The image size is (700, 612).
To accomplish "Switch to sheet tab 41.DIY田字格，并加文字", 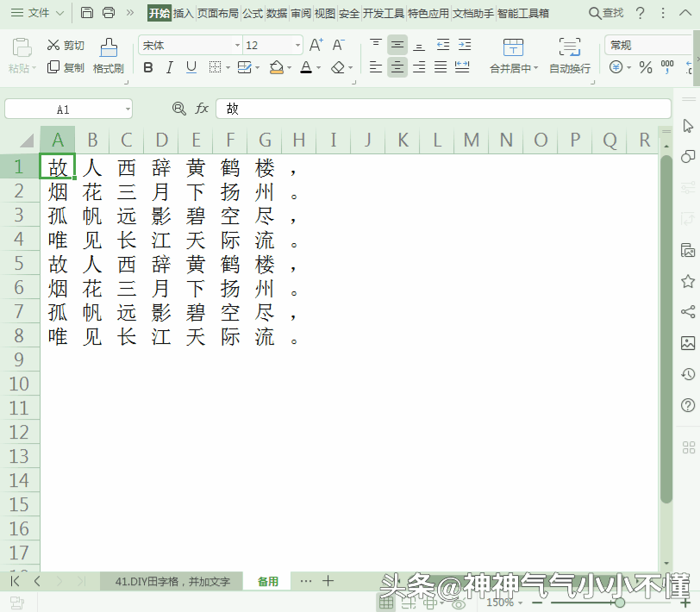I will tap(172, 581).
